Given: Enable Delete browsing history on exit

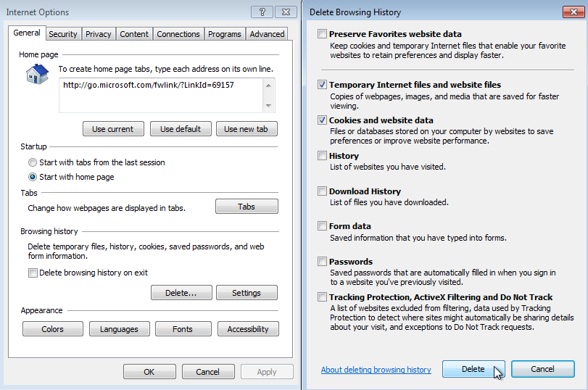Looking at the screenshot, I should coord(33,273).
